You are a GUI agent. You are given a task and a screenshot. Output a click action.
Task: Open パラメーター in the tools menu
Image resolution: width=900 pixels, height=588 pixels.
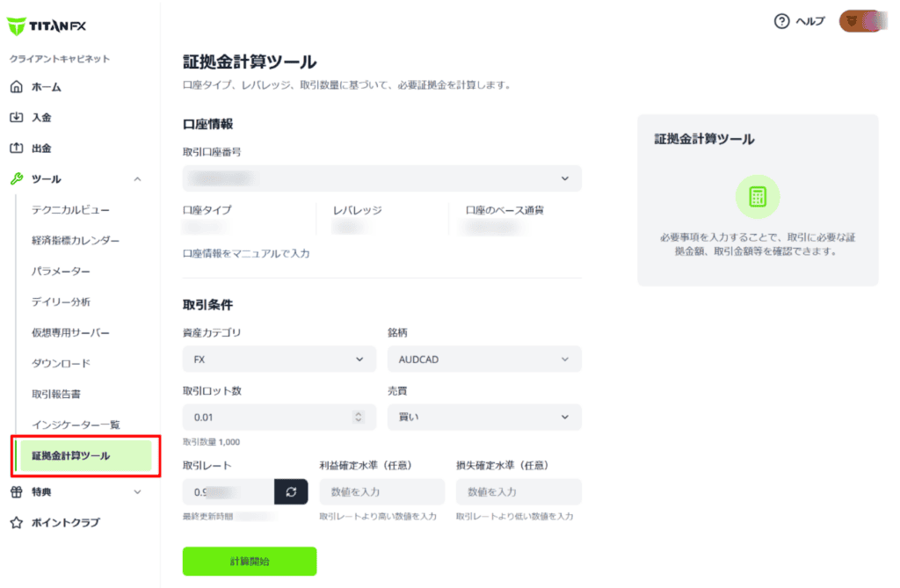tap(61, 271)
